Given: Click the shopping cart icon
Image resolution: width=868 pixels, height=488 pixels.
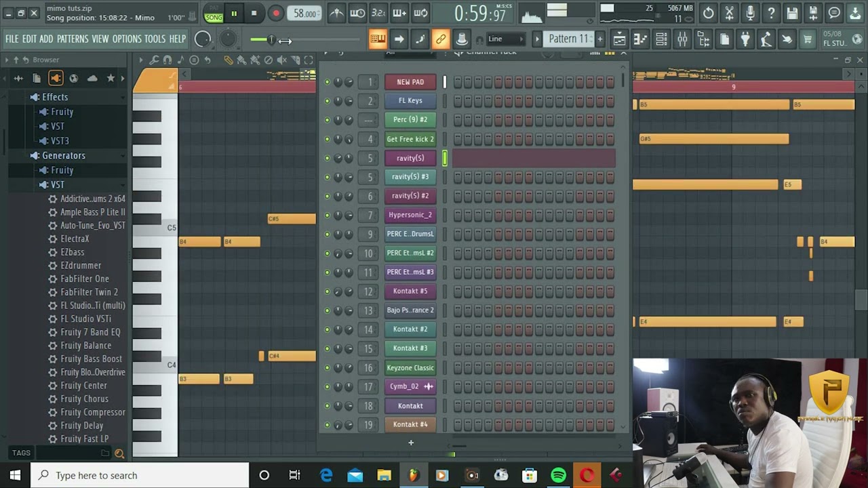Looking at the screenshot, I should [808, 39].
